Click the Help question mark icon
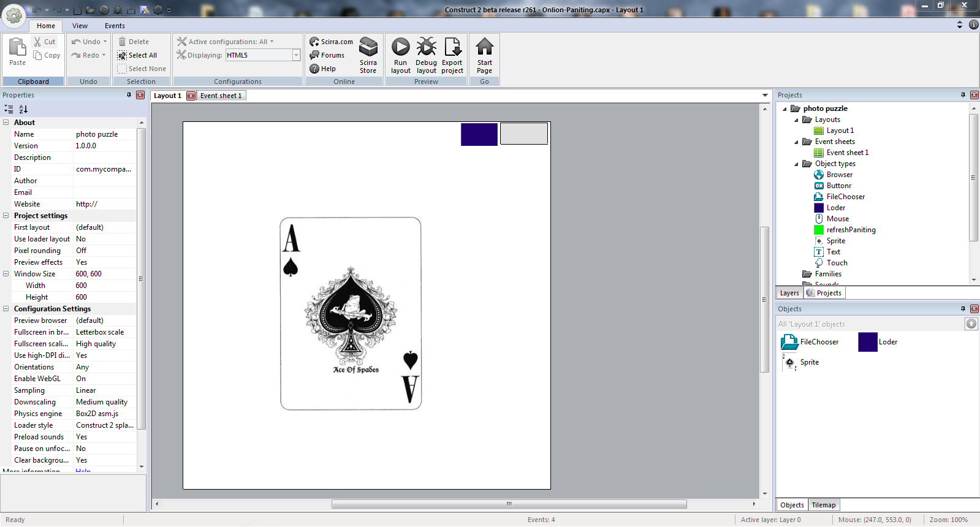 (x=314, y=69)
